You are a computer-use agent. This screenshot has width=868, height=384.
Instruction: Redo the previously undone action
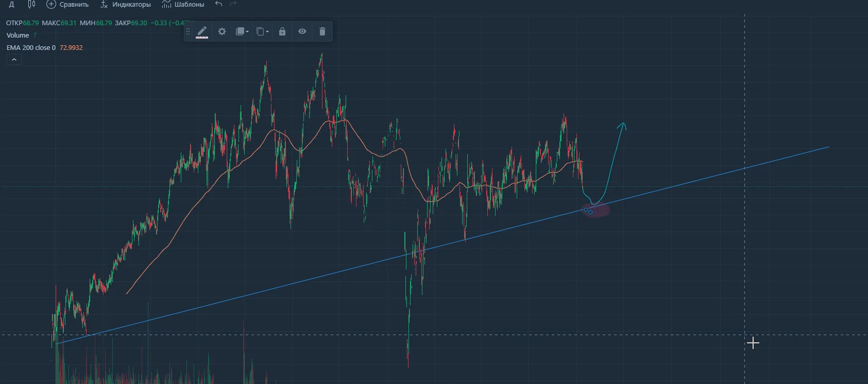point(233,4)
